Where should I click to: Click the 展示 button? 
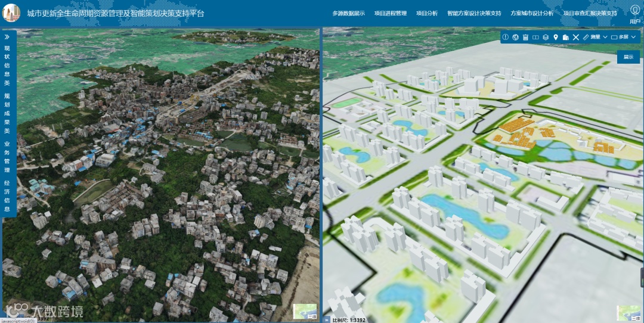628,57
